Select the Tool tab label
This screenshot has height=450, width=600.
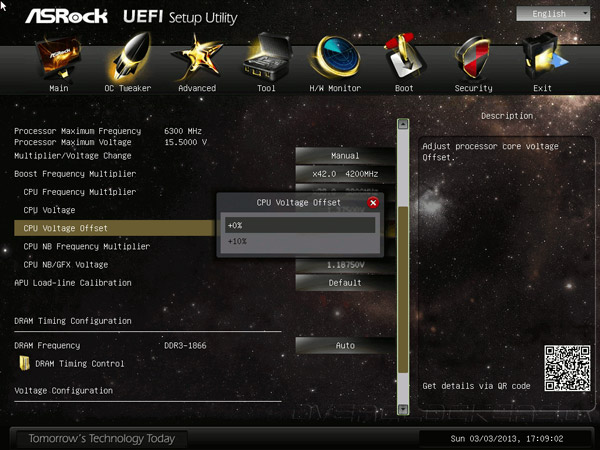(266, 88)
